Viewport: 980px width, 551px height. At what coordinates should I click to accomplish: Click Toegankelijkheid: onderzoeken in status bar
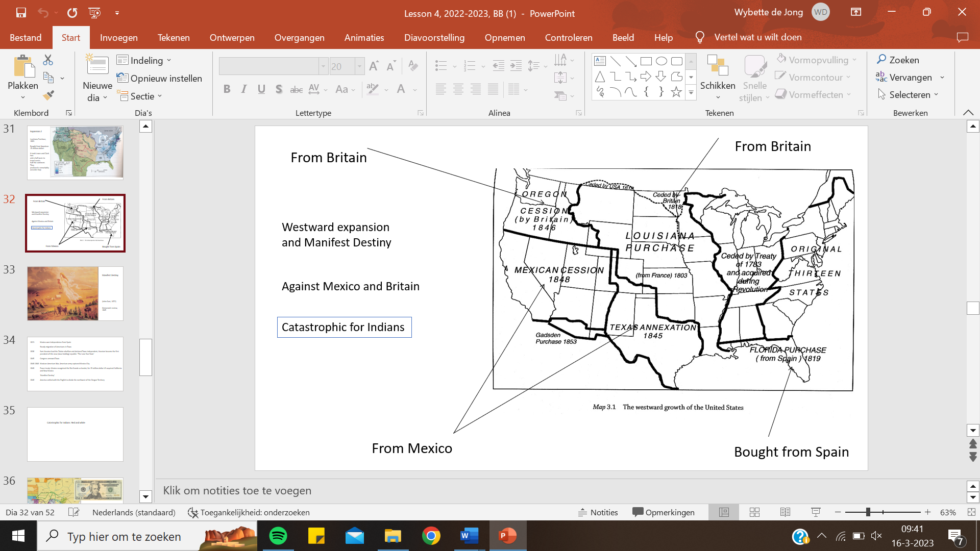tap(249, 512)
